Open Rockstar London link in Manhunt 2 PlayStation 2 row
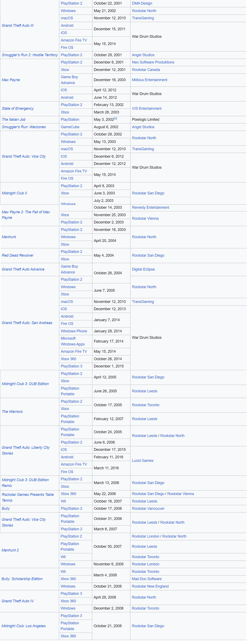This screenshot has height=644, width=247. pos(145,536)
